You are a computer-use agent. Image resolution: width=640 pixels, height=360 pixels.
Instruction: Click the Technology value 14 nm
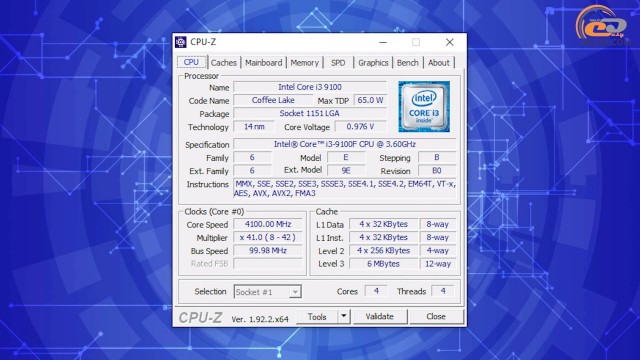[254, 127]
